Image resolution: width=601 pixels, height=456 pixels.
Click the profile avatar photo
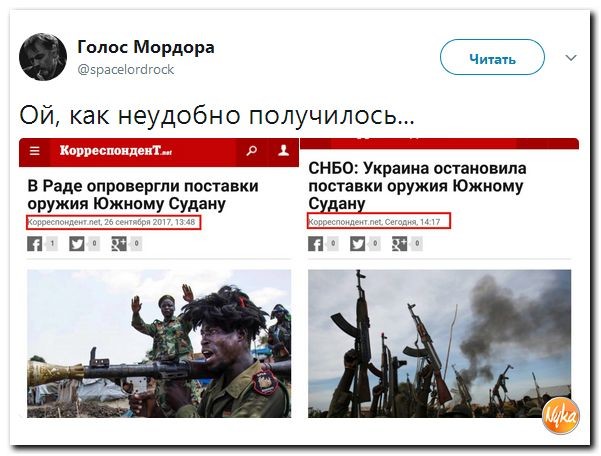point(43,56)
